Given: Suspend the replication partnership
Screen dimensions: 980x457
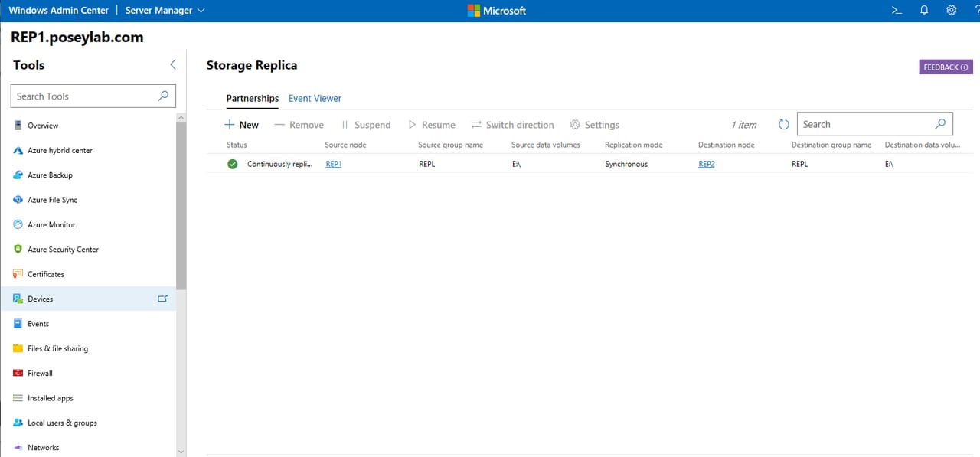Looking at the screenshot, I should (367, 124).
